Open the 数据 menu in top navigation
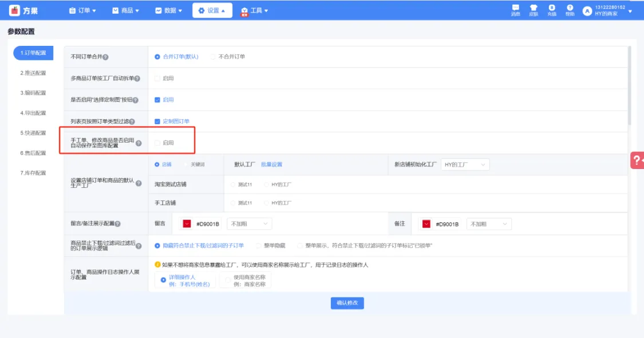 [x=169, y=10]
